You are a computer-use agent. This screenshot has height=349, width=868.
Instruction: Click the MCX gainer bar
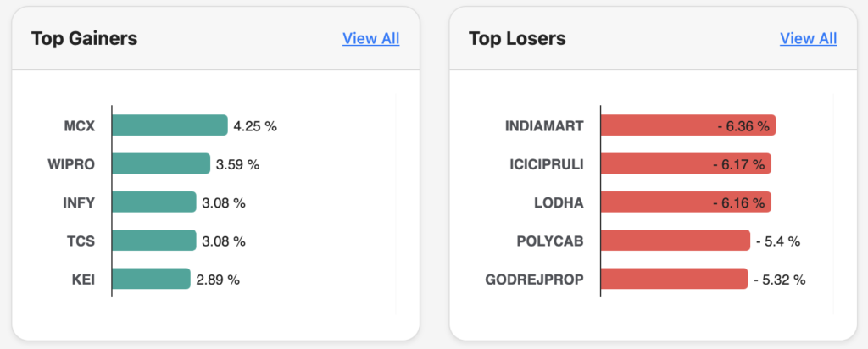[170, 125]
